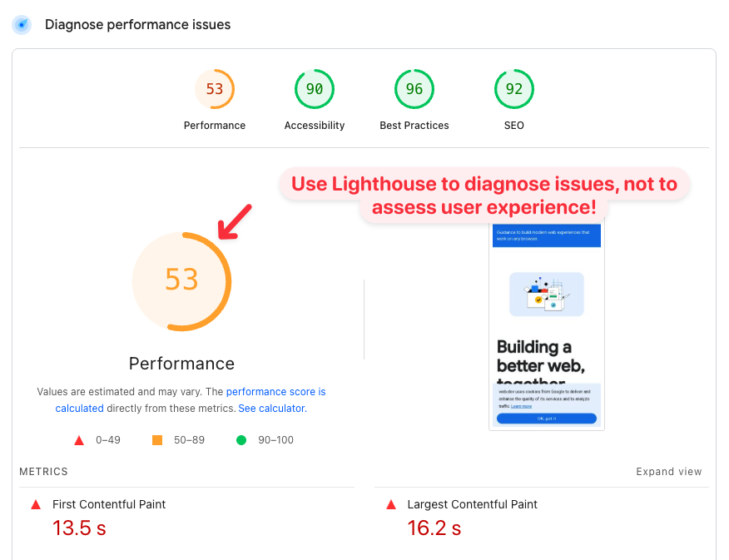
Task: Click the large Performance gauge labeled 53
Action: coord(181,281)
